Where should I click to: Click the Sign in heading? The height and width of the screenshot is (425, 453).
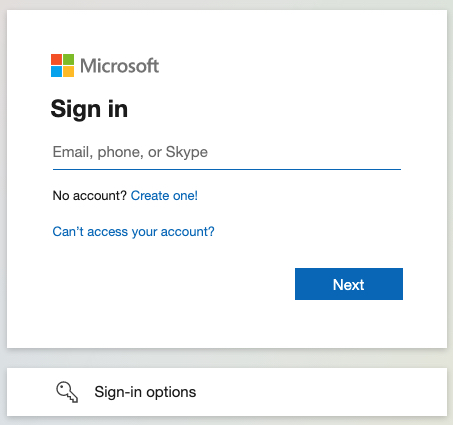coord(89,109)
